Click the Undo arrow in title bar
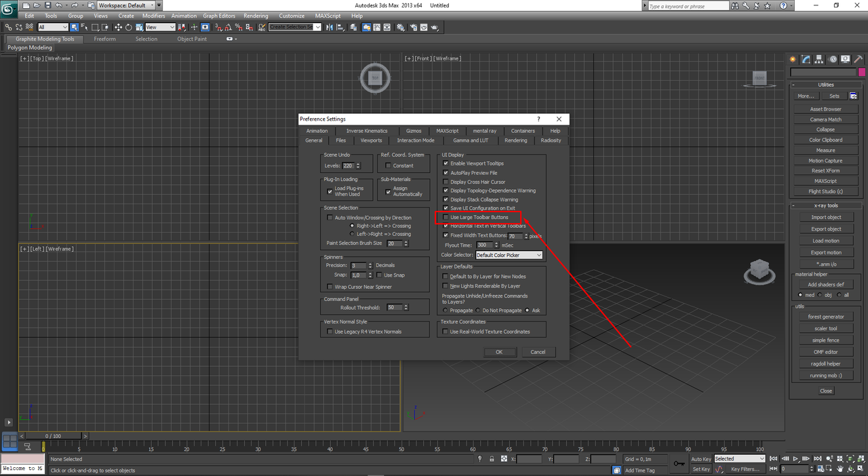The width and height of the screenshot is (868, 476). pos(58,5)
